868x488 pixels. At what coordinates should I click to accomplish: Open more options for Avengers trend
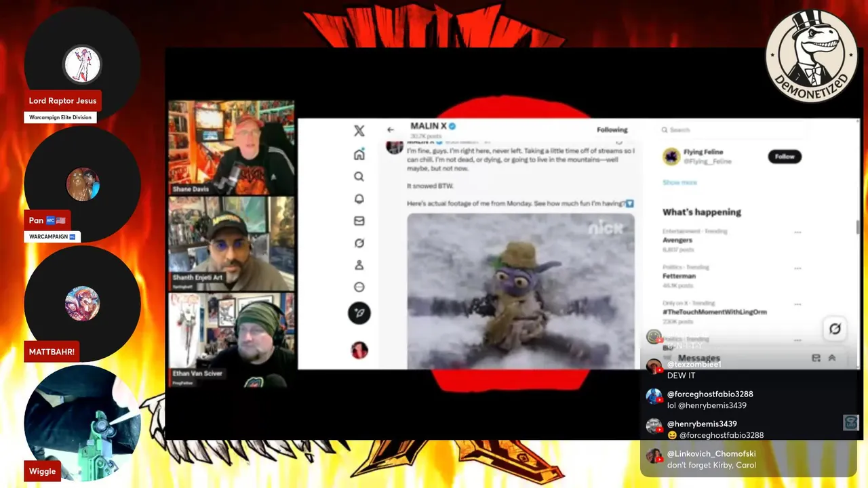coord(797,232)
